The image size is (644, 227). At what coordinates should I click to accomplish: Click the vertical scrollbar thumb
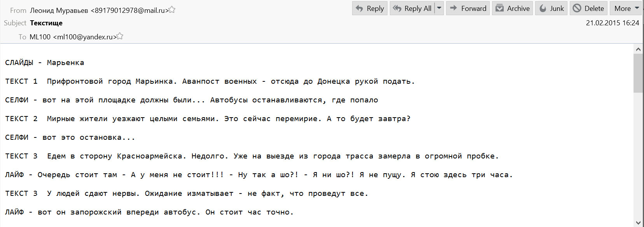[x=638, y=73]
